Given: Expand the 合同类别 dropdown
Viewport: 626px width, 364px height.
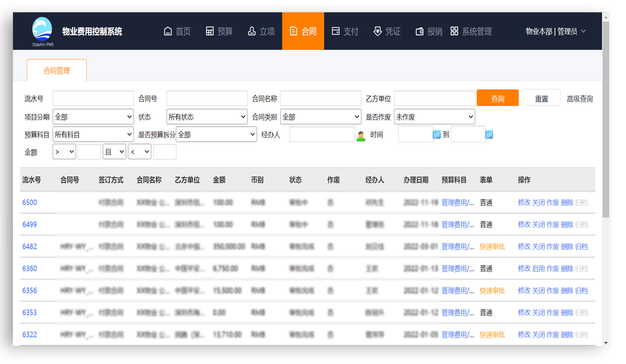Looking at the screenshot, I should coord(321,117).
